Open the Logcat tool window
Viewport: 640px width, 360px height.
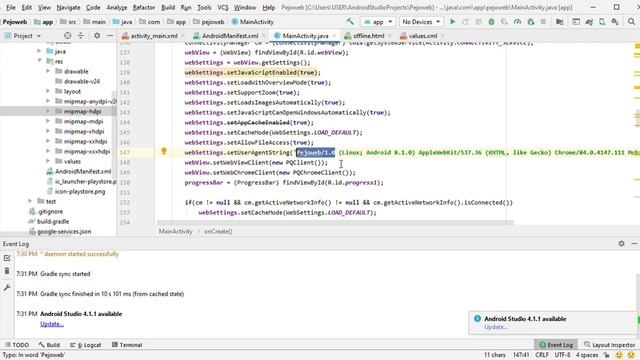pyautogui.click(x=86, y=345)
